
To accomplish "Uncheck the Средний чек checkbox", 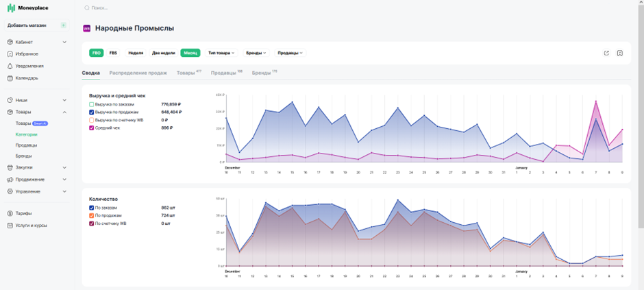I will 92,128.
